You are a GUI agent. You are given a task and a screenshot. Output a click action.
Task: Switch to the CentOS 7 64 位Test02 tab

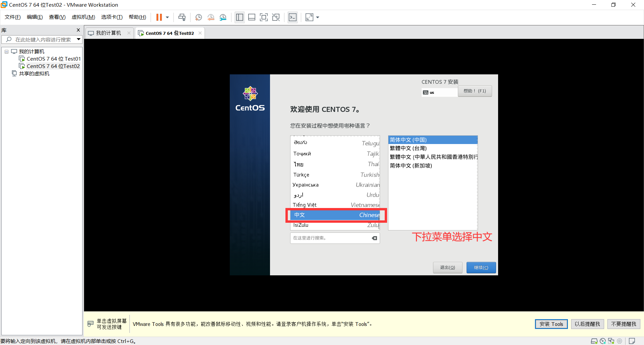pos(170,33)
